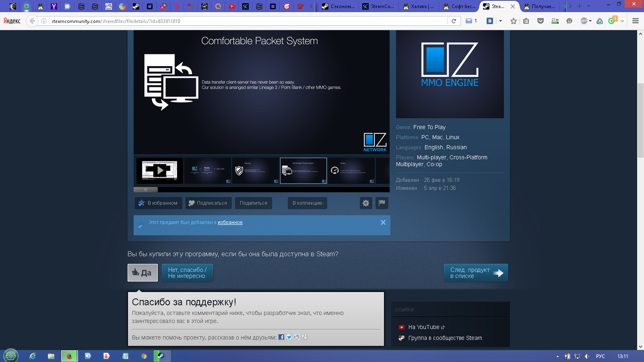Expand the Adblock Plus dropdown arrow
Viewport: 644px width, 362px height.
pos(590,21)
